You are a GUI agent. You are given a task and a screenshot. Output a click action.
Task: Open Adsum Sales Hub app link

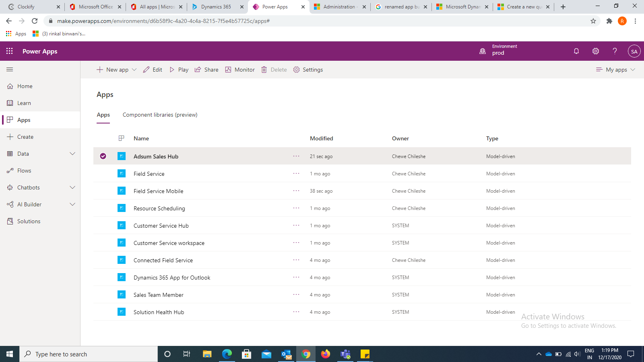[156, 156]
